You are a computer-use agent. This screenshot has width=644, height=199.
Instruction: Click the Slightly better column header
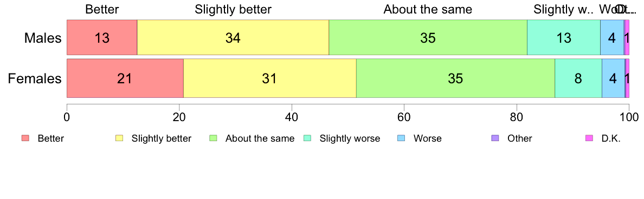(x=233, y=9)
